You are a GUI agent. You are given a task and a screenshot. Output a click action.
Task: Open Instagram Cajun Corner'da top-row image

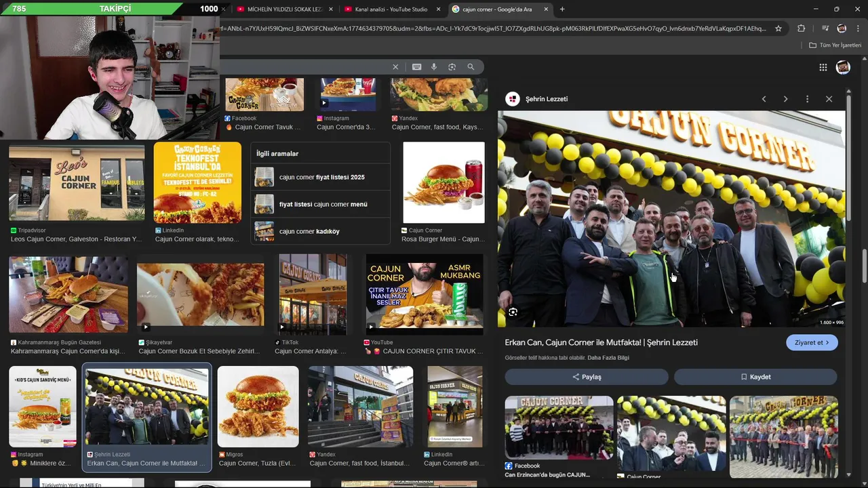coord(348,94)
